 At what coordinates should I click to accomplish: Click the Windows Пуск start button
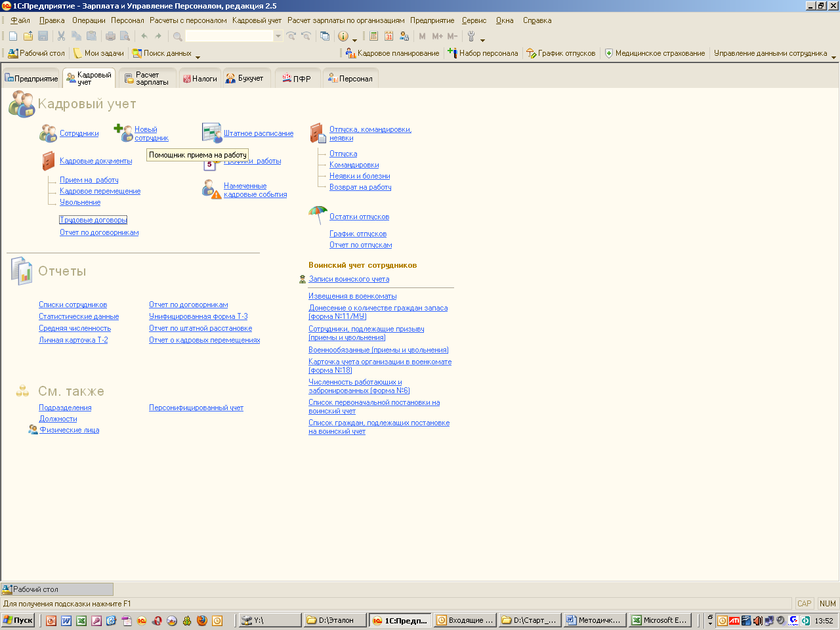coord(18,620)
